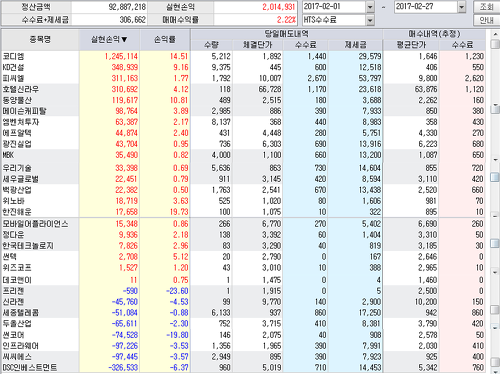
Task: Click the 2017-02-01 start date field
Action: (334, 7)
